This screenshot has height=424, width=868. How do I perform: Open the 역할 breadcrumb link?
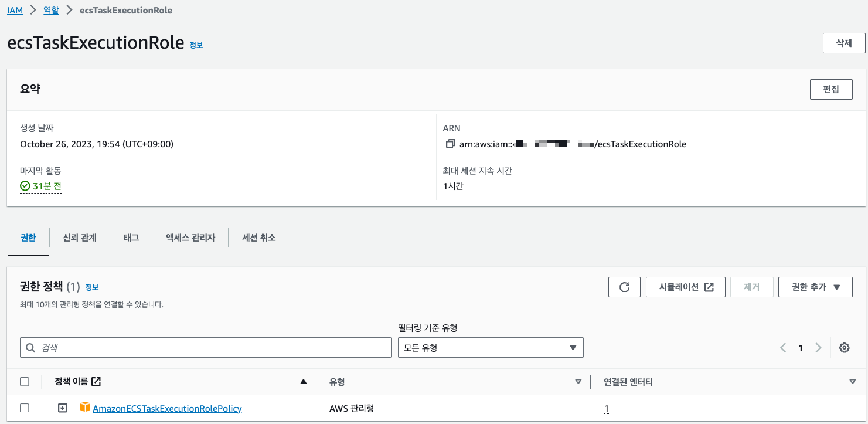click(x=51, y=11)
